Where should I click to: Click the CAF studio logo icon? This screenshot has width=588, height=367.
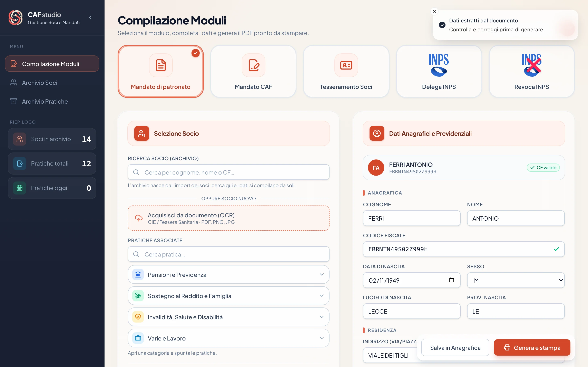[x=16, y=18]
